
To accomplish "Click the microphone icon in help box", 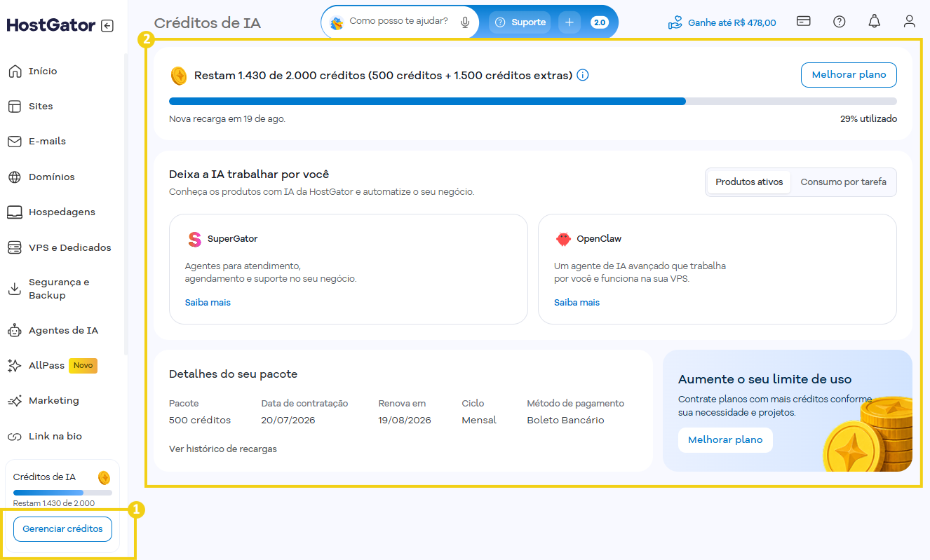I will 465,22.
